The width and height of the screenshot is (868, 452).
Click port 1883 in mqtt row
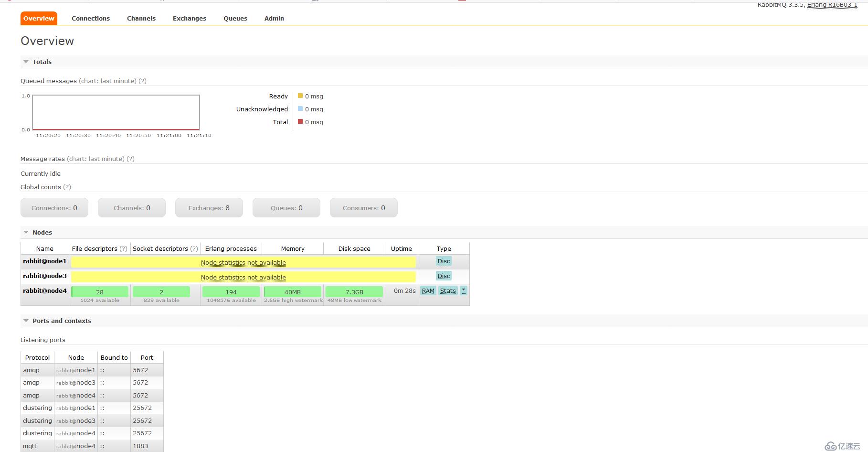[140, 446]
